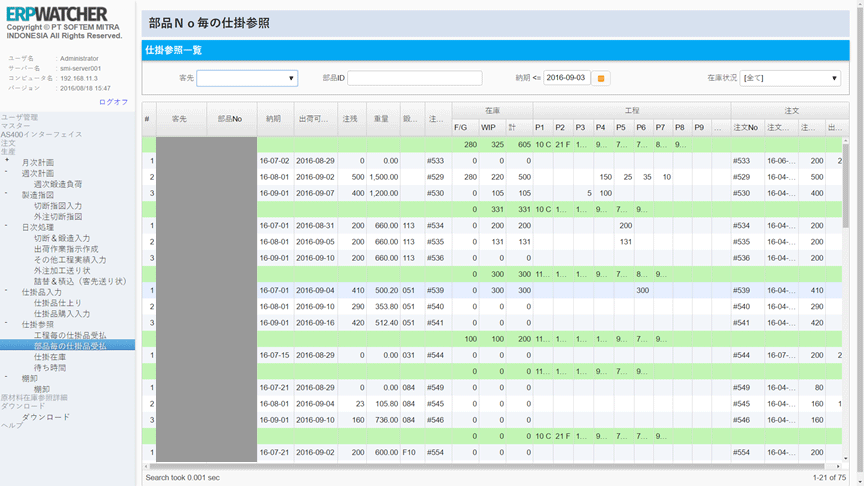Click the scroll-up arrow of the table

846,141
